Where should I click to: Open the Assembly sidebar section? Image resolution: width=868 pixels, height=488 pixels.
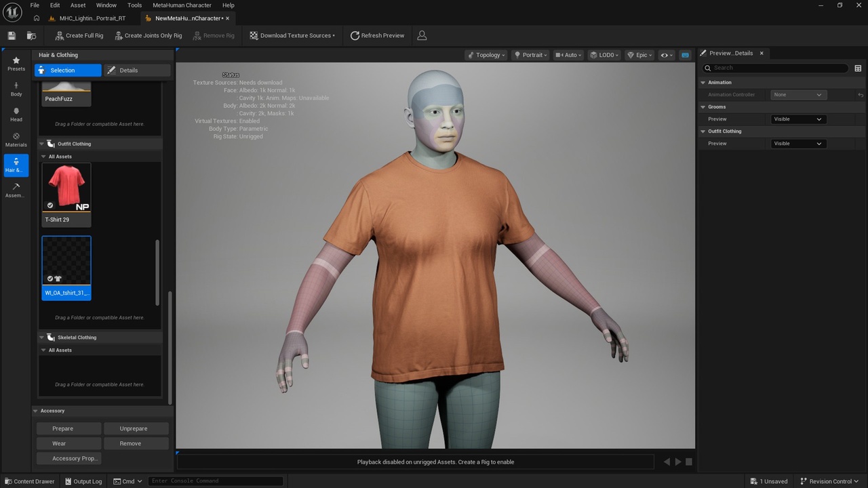point(16,190)
